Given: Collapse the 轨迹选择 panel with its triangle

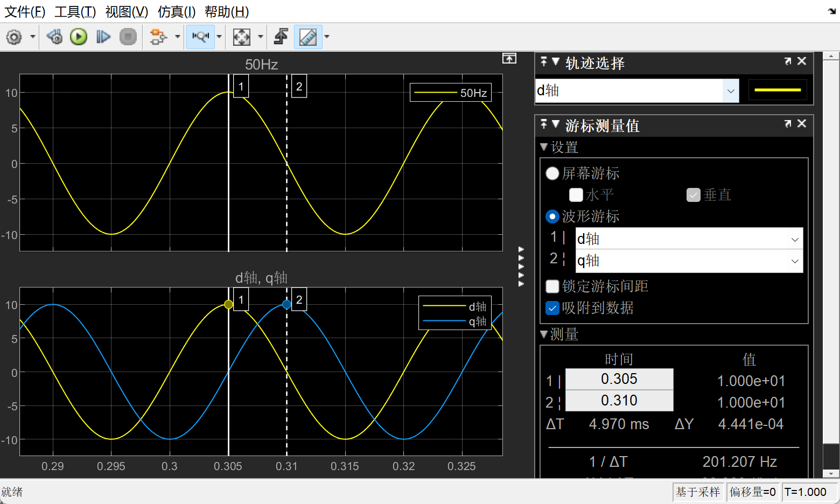Looking at the screenshot, I should pos(556,61).
